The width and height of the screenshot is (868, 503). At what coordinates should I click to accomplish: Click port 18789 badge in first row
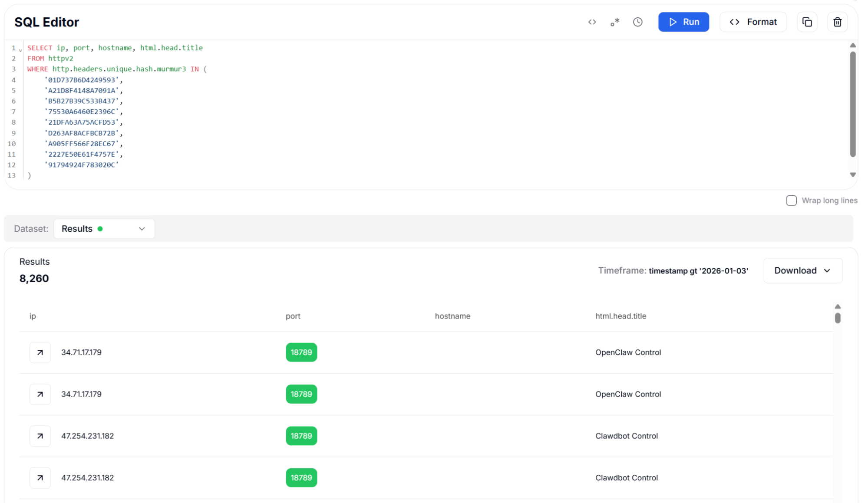[x=301, y=352]
